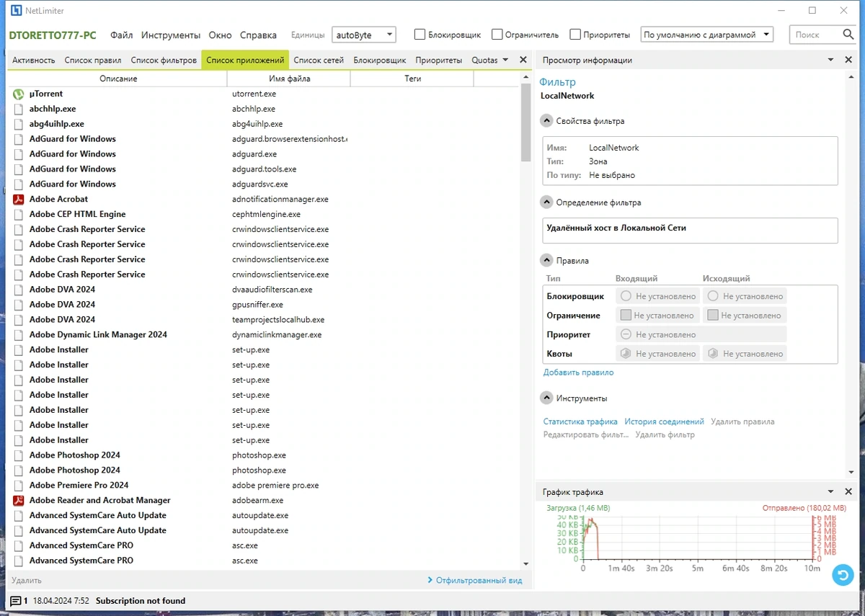
Task: Switch to the Список сетей tab
Action: click(319, 60)
